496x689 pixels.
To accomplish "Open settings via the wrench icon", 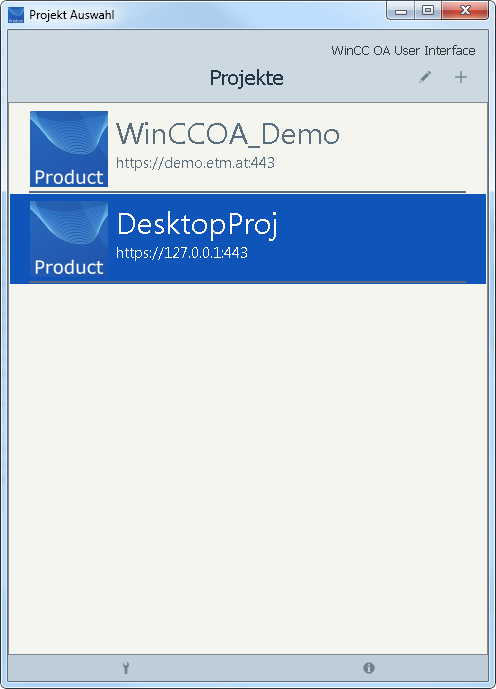I will (x=126, y=668).
